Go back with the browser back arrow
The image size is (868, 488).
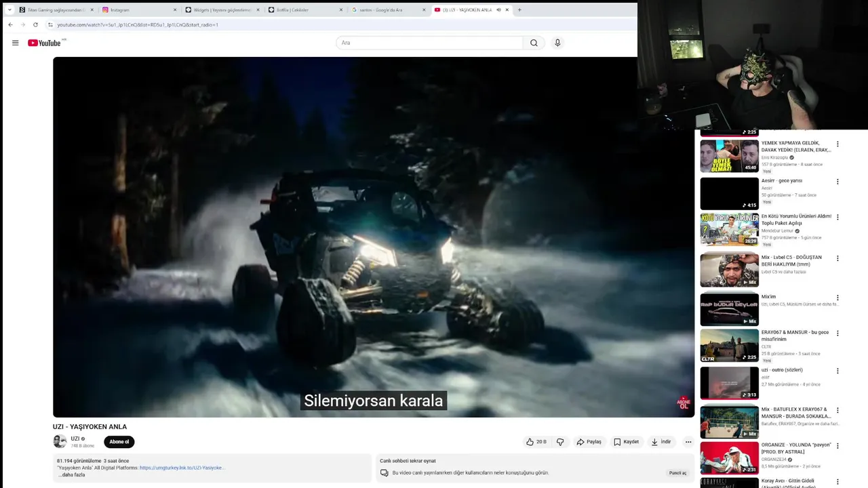(x=10, y=24)
